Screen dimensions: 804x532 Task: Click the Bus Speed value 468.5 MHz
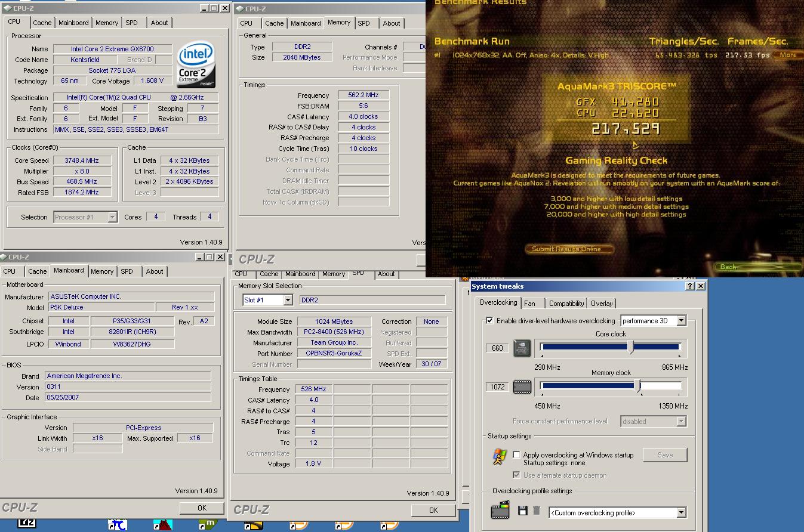pyautogui.click(x=82, y=182)
